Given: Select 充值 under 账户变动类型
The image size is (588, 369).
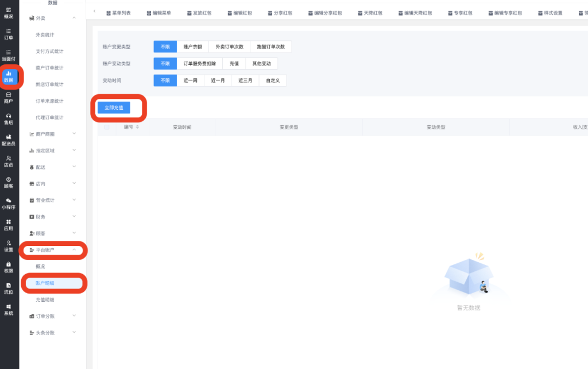Looking at the screenshot, I should (234, 63).
